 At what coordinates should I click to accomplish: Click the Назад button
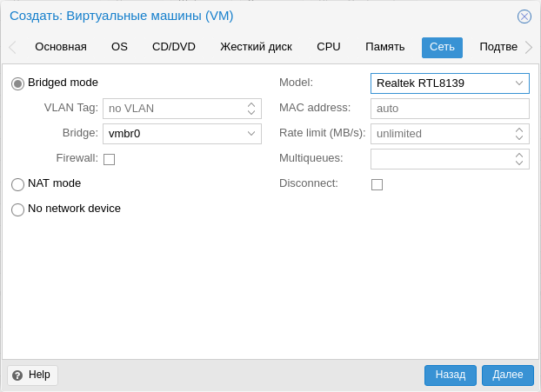(x=451, y=375)
